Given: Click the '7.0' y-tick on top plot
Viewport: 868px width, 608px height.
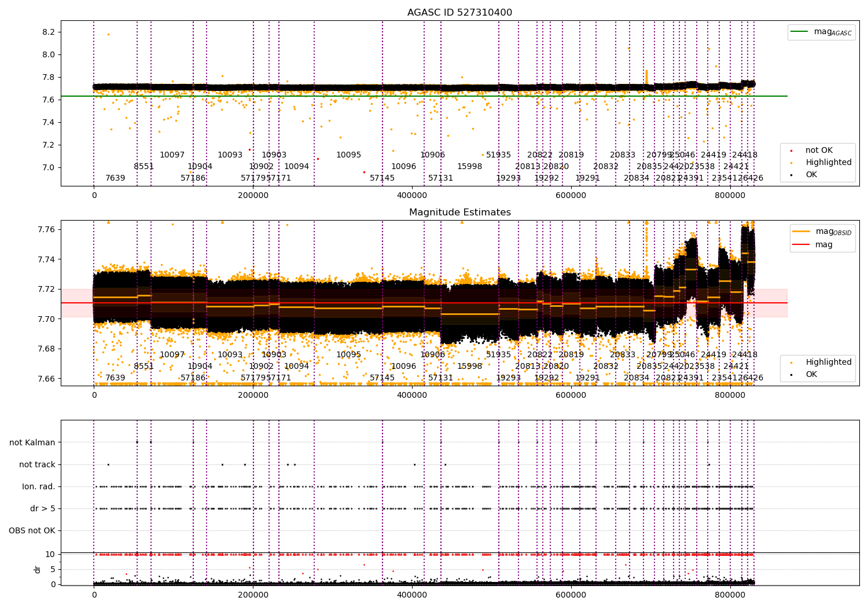Looking at the screenshot, I should click(x=49, y=167).
